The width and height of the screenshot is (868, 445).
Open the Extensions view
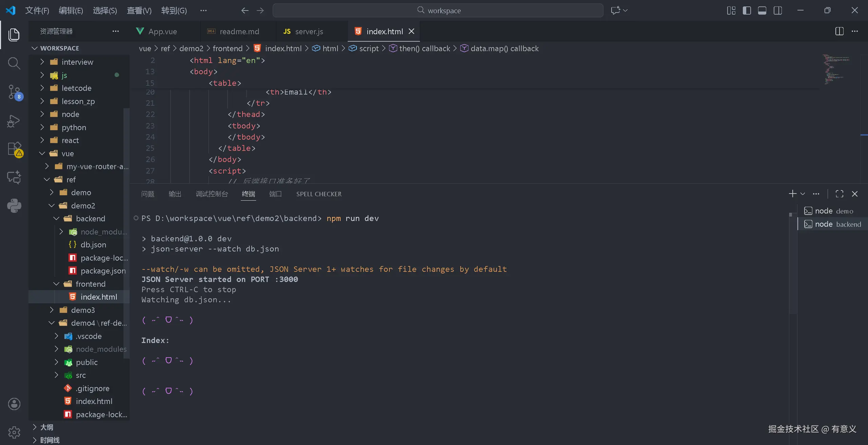(14, 149)
